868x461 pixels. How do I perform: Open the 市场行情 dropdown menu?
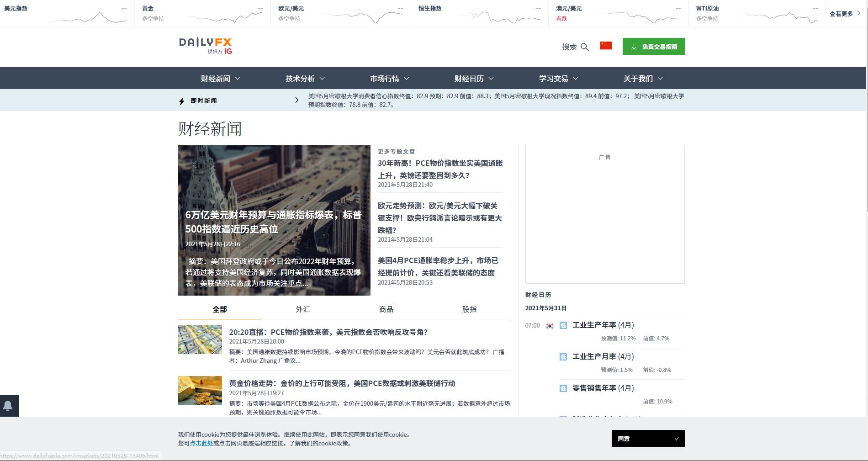(x=389, y=79)
